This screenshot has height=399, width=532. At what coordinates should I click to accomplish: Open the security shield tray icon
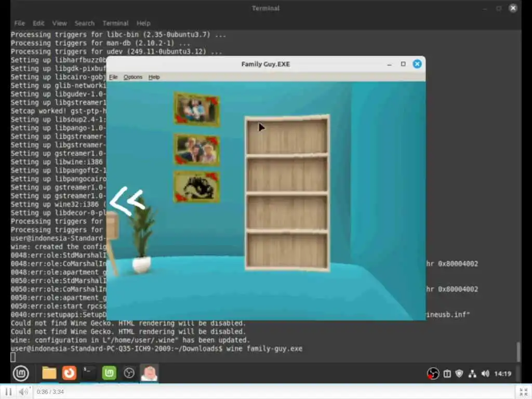pos(459,374)
